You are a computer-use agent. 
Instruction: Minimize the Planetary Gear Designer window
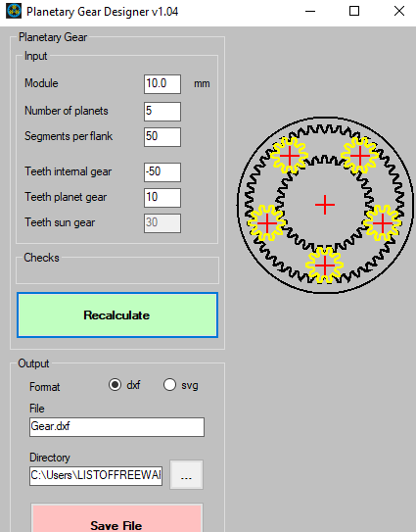pyautogui.click(x=310, y=11)
